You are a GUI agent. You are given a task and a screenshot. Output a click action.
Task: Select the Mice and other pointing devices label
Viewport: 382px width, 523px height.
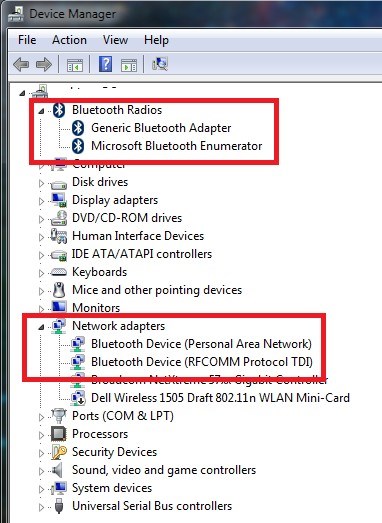[157, 290]
